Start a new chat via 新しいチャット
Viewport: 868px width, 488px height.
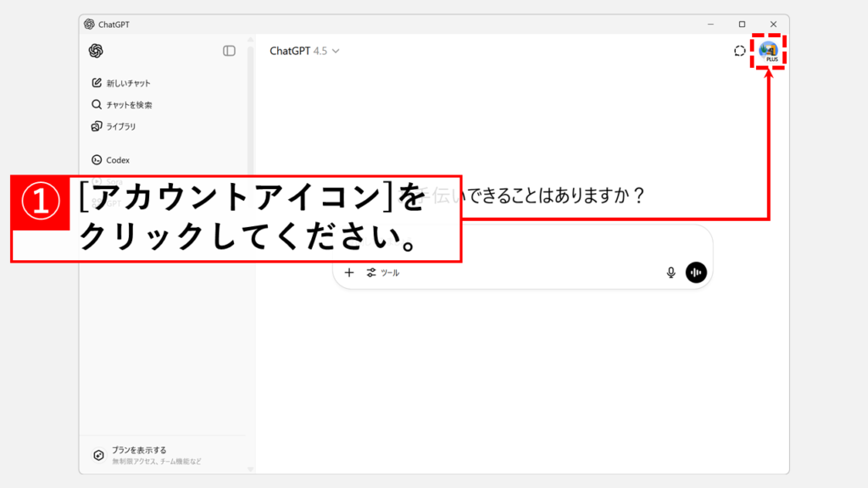[128, 83]
